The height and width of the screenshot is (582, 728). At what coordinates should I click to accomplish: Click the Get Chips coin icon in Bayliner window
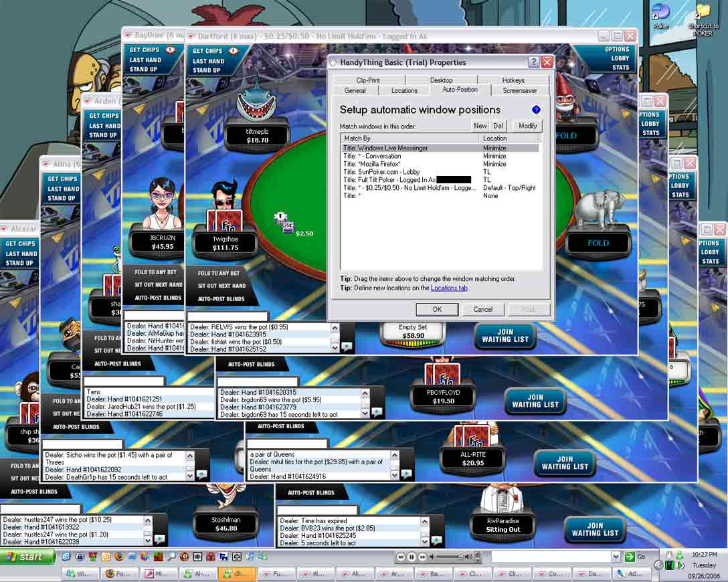[171, 50]
